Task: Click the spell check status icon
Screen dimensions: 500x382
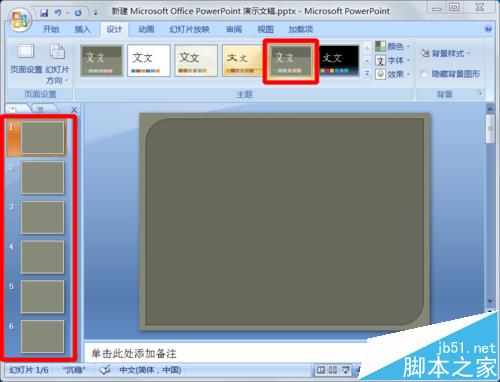Action: [x=105, y=370]
